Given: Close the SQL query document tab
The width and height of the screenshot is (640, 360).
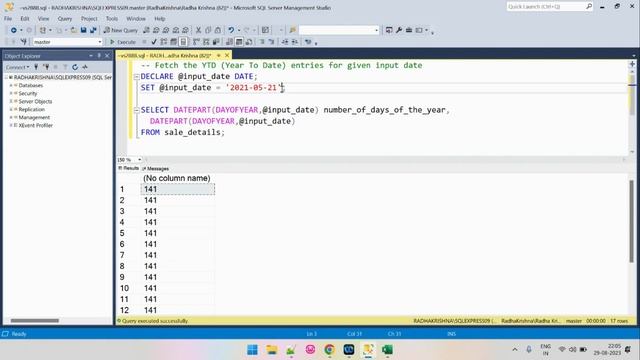Looking at the screenshot, I should [x=227, y=56].
